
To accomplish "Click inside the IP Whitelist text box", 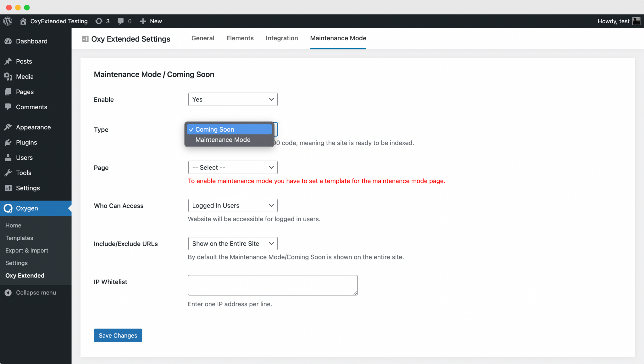I will coord(272,285).
